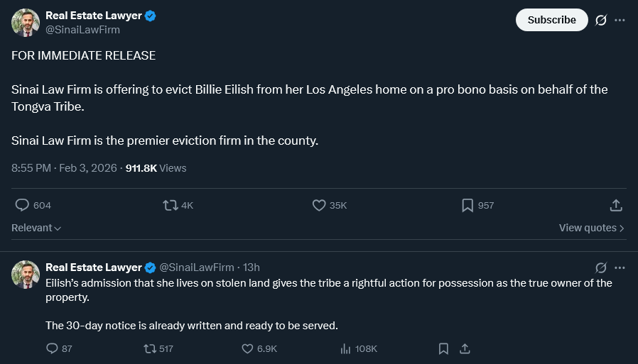Bookmark the main post with 957 saves
The image size is (638, 364).
pyautogui.click(x=467, y=205)
